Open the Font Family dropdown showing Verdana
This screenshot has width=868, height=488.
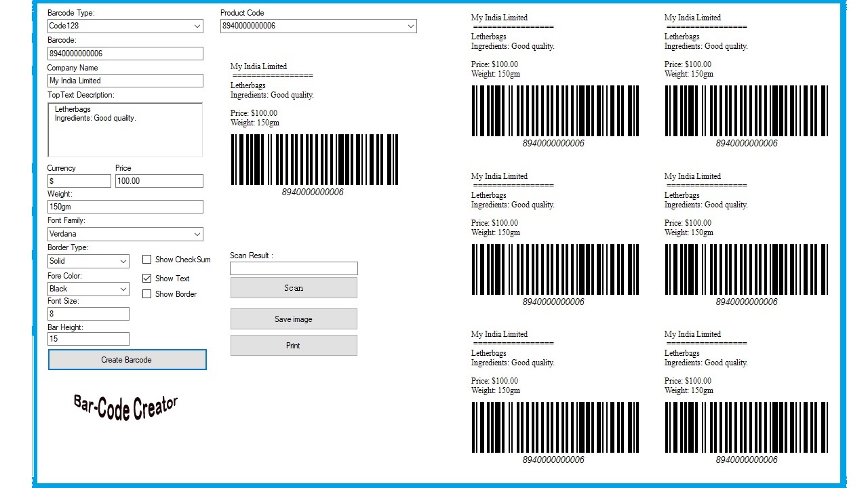[x=125, y=235]
